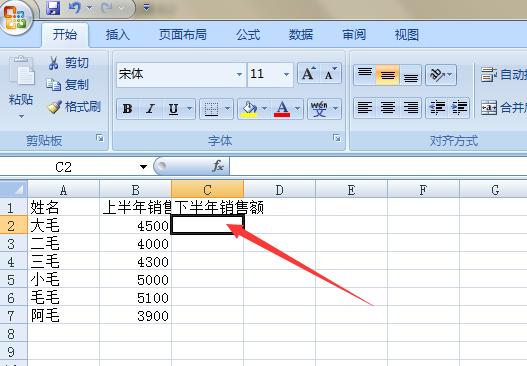Open the Undo history dropdown arrow
The image size is (527, 366).
click(x=89, y=8)
